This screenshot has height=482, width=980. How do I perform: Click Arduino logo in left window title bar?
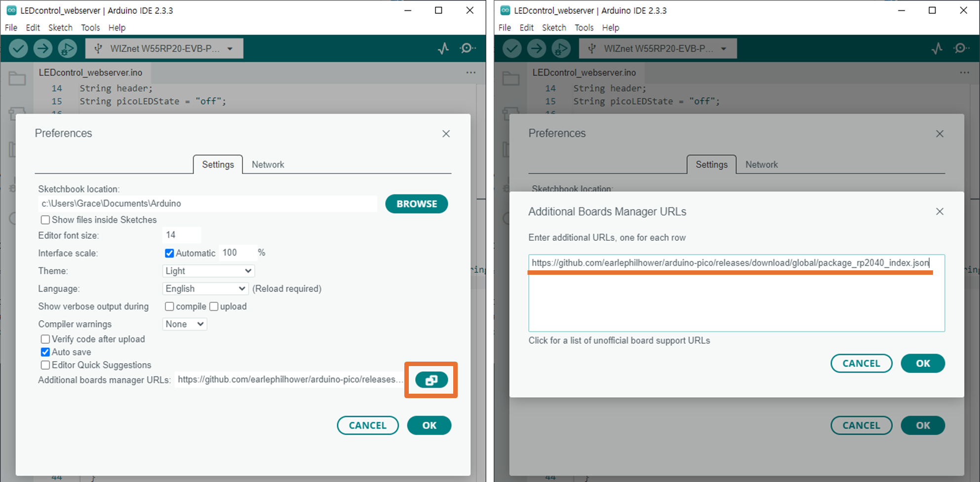click(11, 10)
